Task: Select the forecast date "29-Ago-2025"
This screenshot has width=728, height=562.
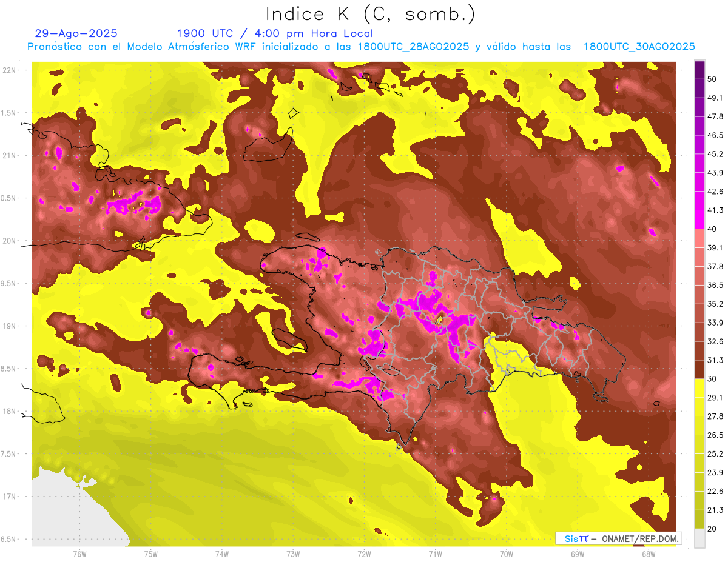Action: [76, 33]
